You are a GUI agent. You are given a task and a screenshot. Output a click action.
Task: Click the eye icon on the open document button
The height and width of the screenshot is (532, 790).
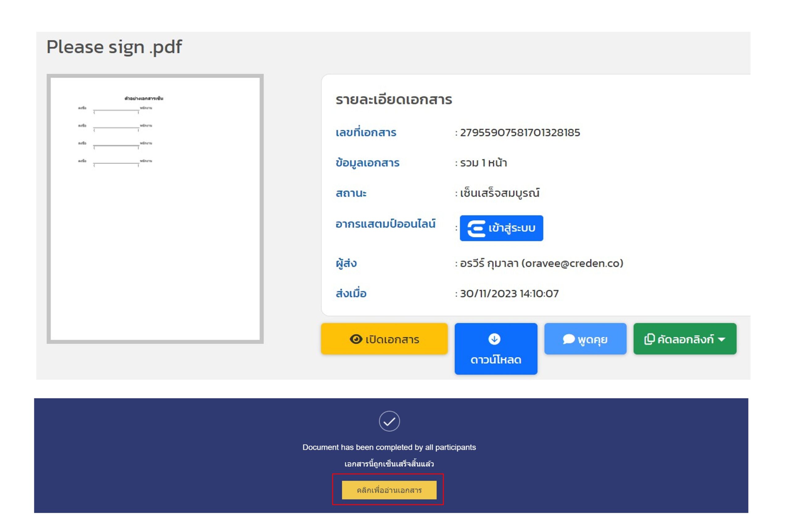(x=355, y=339)
